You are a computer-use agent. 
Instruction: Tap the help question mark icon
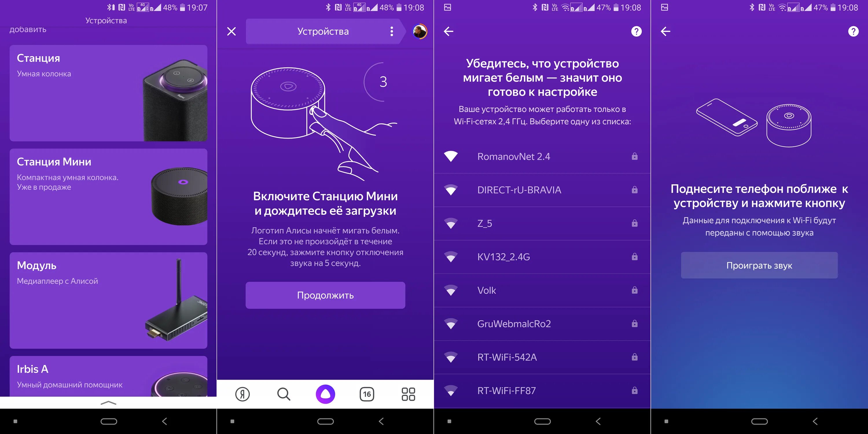click(x=637, y=32)
